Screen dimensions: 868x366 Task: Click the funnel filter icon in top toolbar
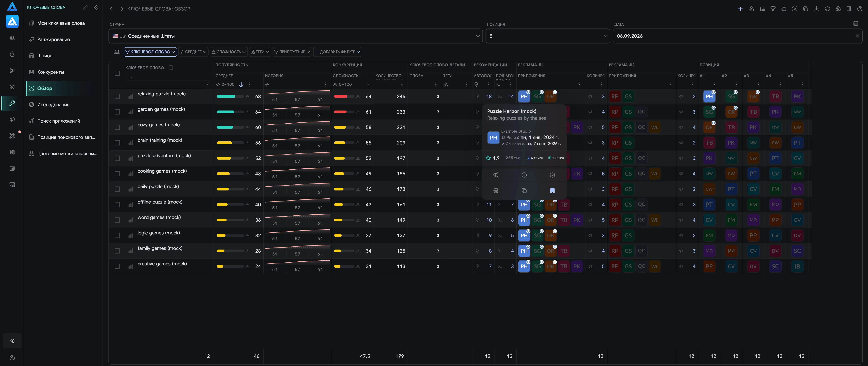(x=773, y=9)
